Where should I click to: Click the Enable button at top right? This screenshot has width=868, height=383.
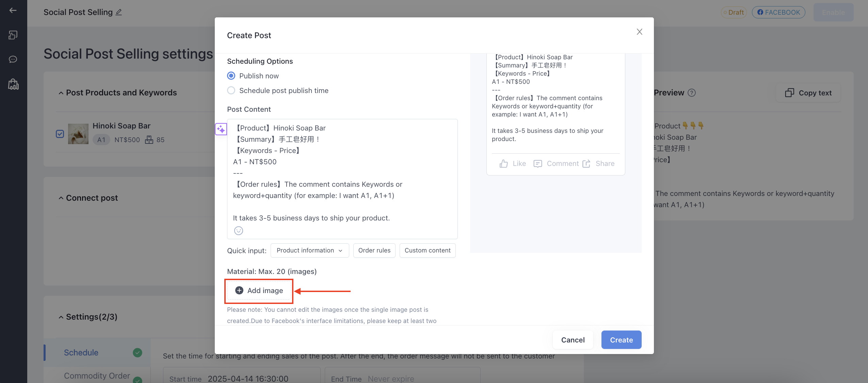click(x=833, y=13)
